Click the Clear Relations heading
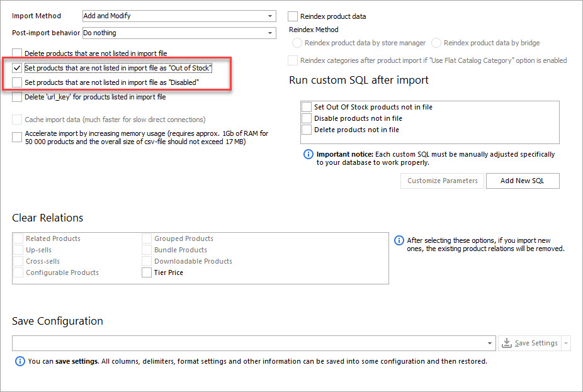The width and height of the screenshot is (583, 392). pos(48,218)
